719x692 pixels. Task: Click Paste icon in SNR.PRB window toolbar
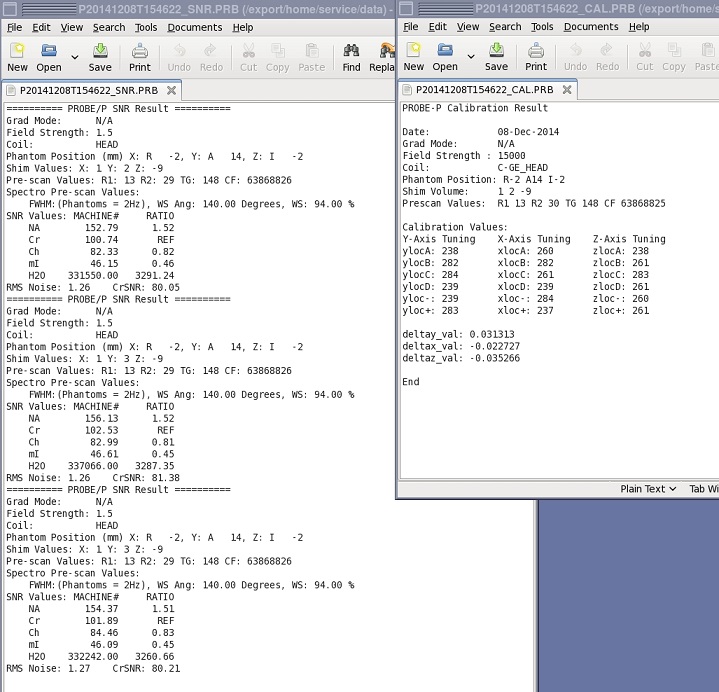pos(312,56)
